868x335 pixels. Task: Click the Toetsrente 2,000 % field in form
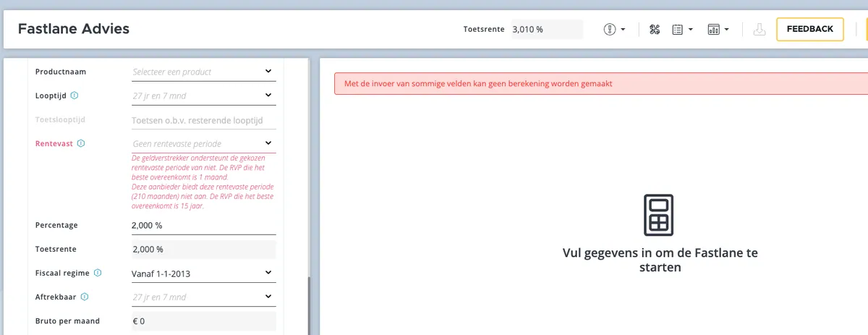tap(203, 249)
